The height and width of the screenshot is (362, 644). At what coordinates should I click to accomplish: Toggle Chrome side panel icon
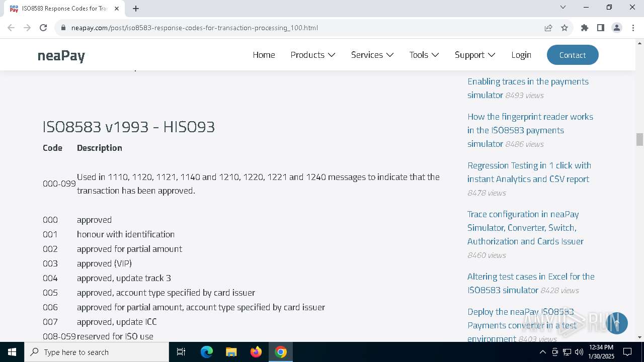coord(601,28)
